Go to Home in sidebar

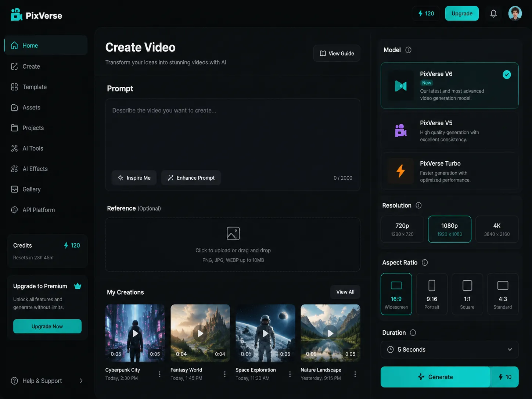pyautogui.click(x=46, y=46)
